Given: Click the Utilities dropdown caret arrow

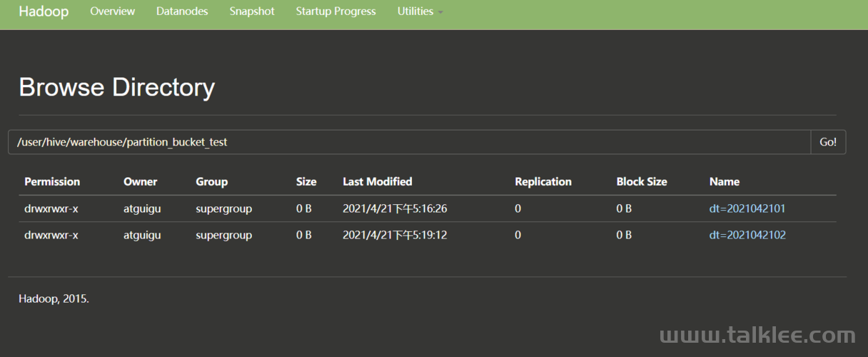Looking at the screenshot, I should (440, 13).
